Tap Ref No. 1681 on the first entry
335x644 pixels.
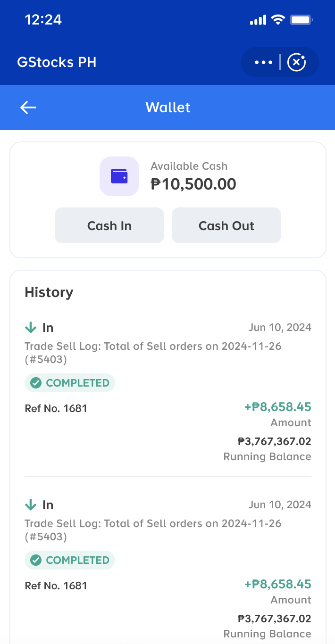56,408
